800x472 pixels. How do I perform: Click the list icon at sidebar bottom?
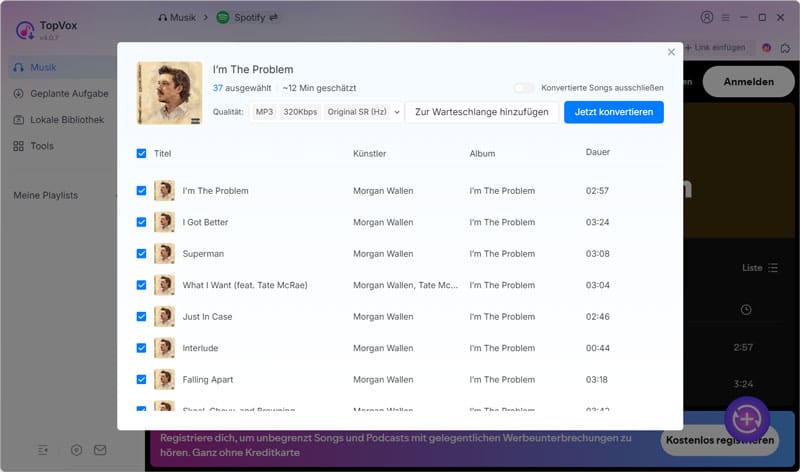pos(43,450)
